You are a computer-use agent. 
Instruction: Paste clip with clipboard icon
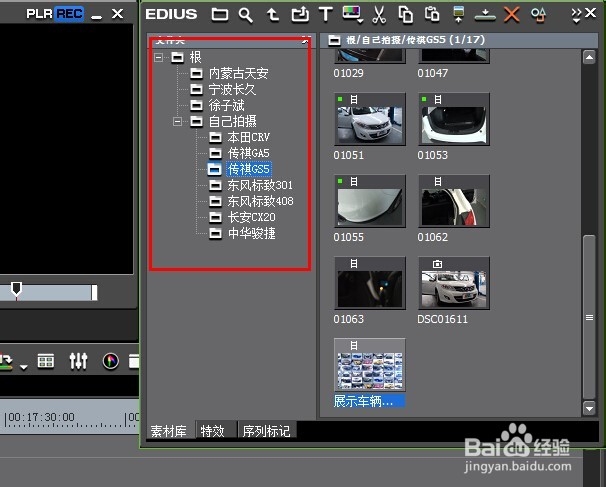pyautogui.click(x=432, y=14)
